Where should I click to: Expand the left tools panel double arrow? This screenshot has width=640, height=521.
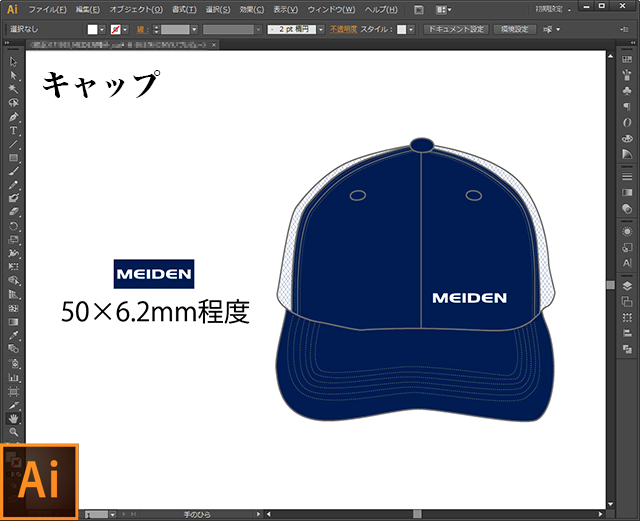(7, 42)
